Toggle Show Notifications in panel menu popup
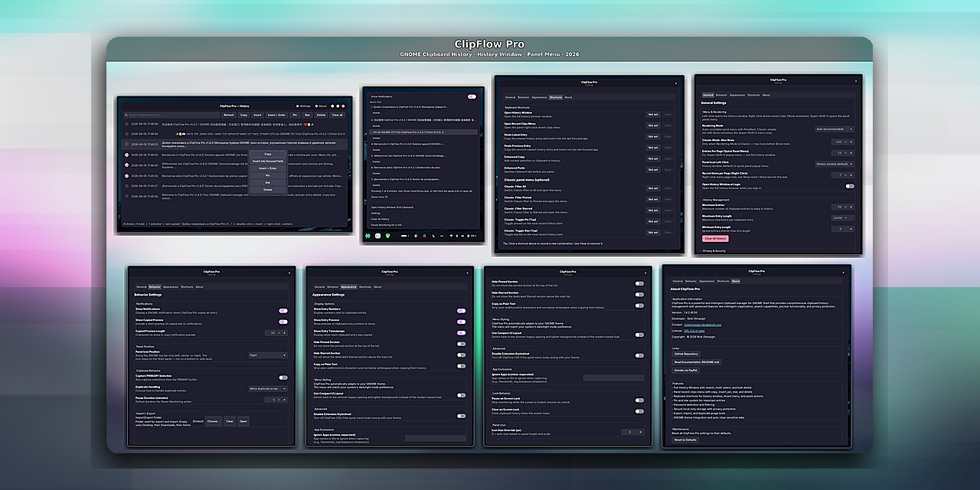 [472, 96]
